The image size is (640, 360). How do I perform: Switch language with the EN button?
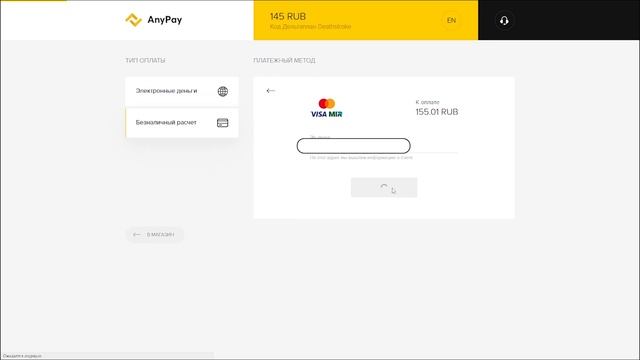[x=451, y=20]
